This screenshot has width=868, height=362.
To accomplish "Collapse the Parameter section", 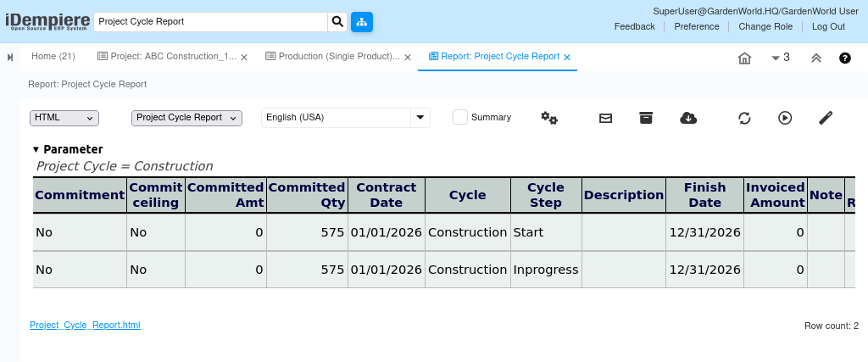I will (x=36, y=149).
